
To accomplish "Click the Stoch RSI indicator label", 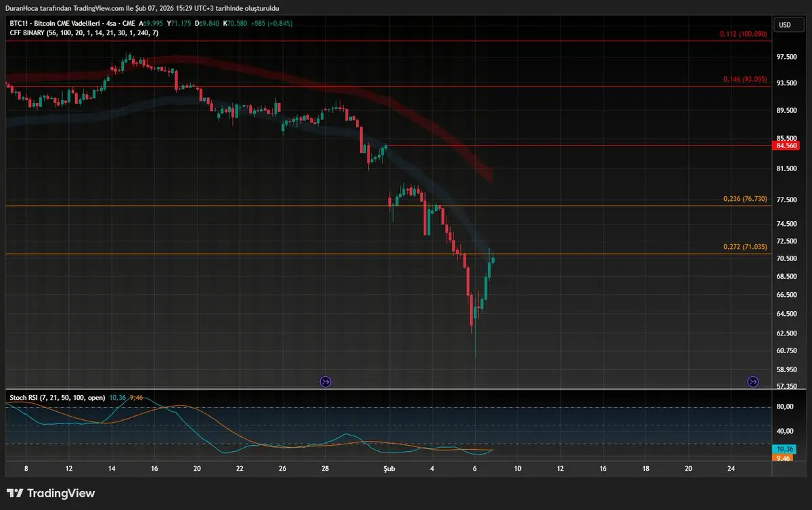I will pos(57,398).
